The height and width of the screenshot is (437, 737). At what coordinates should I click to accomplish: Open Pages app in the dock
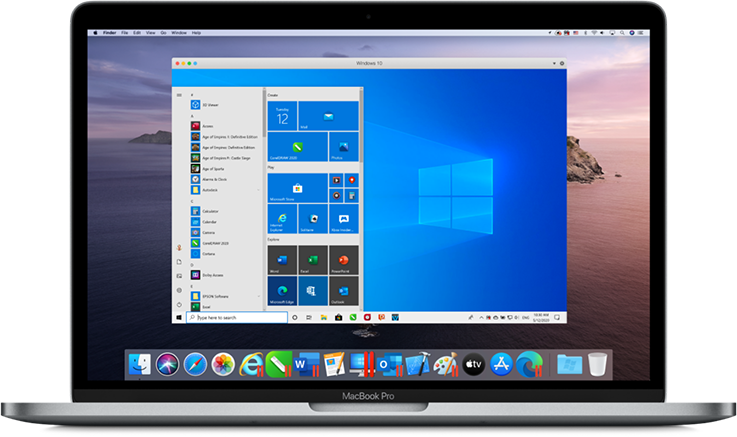[x=334, y=365]
